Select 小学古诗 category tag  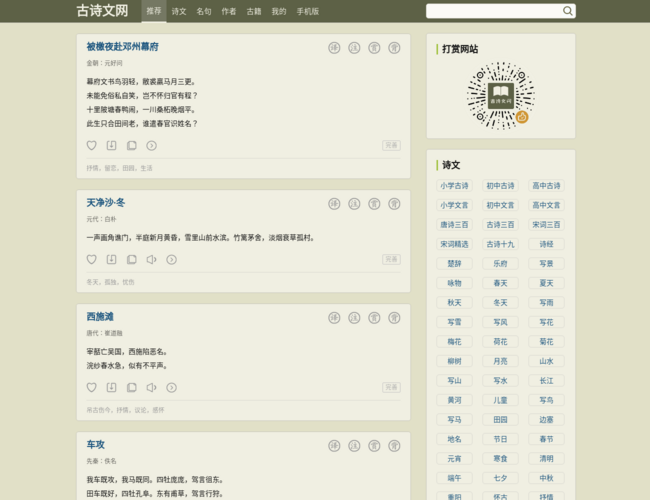pos(454,186)
